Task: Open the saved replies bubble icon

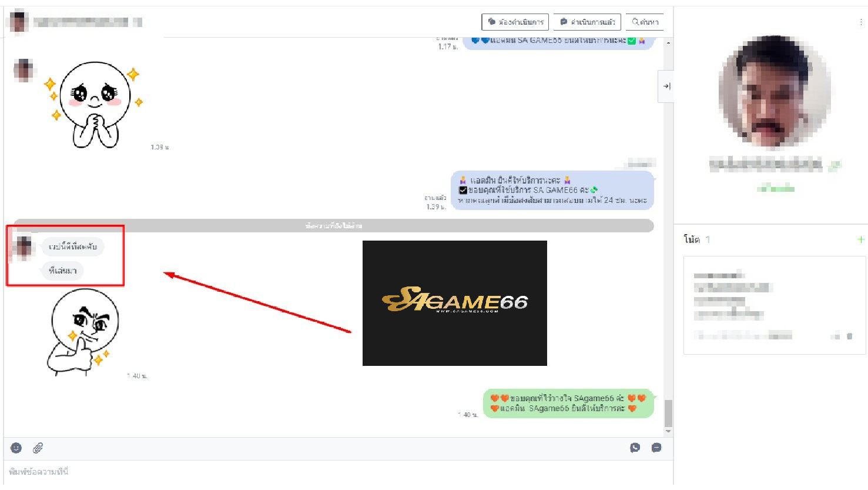Action: [656, 448]
